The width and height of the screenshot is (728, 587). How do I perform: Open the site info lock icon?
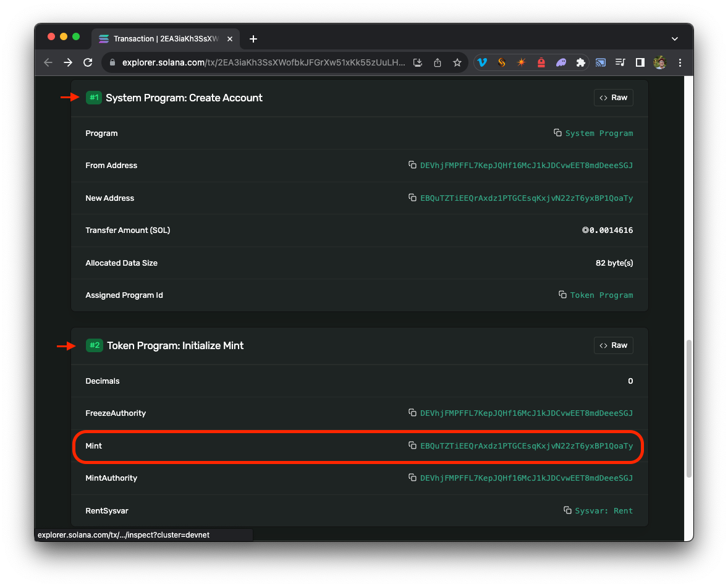point(112,62)
